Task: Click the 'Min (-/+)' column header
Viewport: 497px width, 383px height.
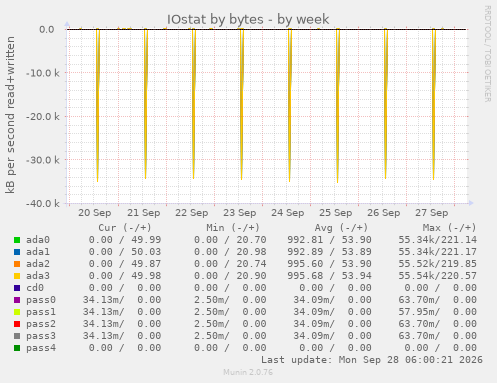Action: [x=233, y=228]
